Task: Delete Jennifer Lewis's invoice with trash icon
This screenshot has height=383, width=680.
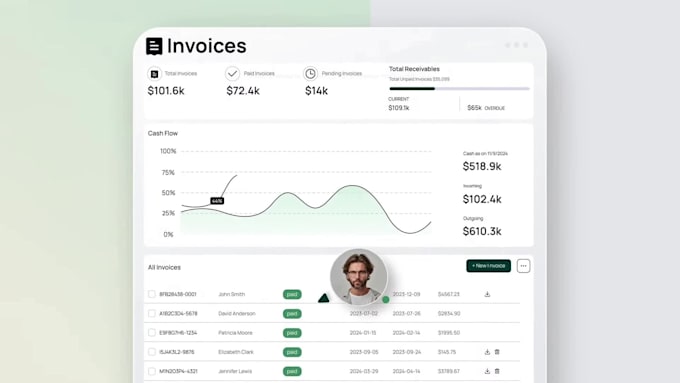Action: [497, 371]
